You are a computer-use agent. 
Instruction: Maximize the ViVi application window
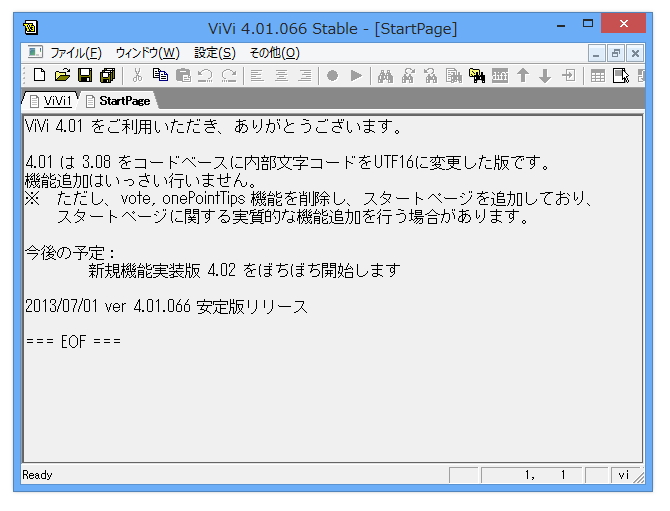pos(588,23)
